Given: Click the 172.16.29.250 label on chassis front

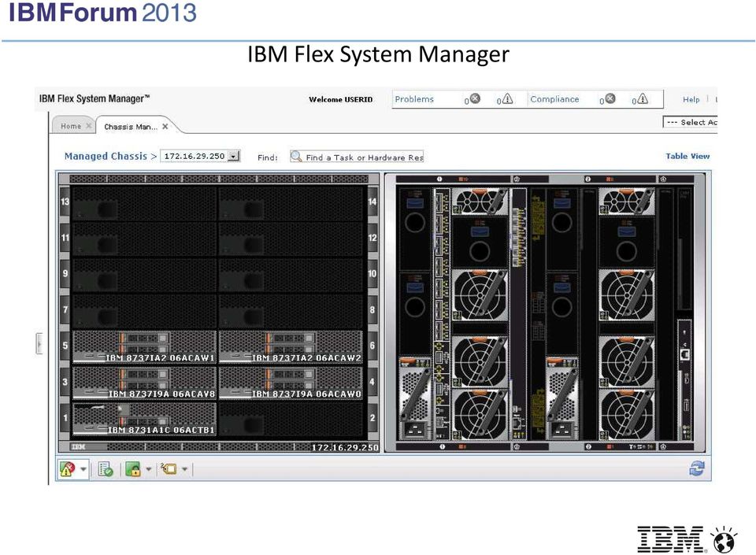Looking at the screenshot, I should point(345,448).
